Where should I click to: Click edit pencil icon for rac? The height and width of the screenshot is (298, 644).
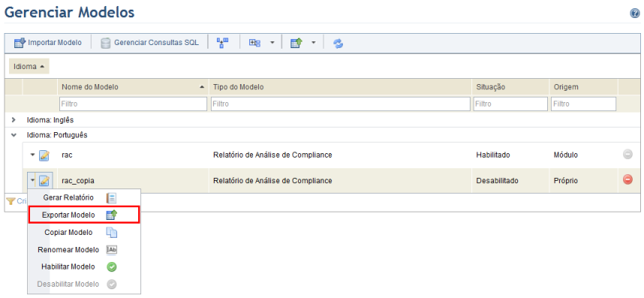coord(44,155)
